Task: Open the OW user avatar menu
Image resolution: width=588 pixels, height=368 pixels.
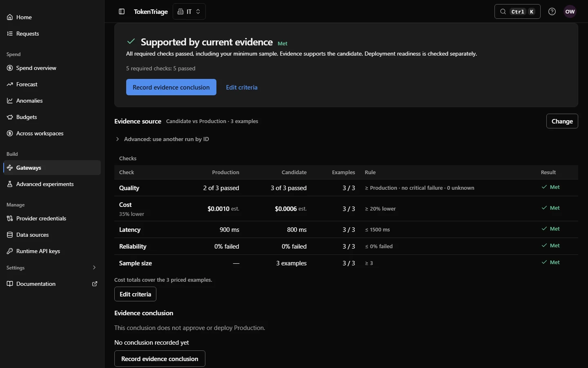Action: point(570,11)
